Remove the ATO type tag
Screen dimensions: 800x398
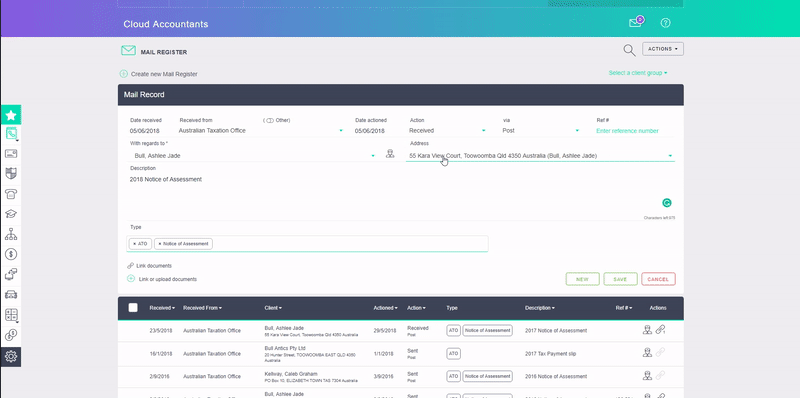(x=135, y=244)
